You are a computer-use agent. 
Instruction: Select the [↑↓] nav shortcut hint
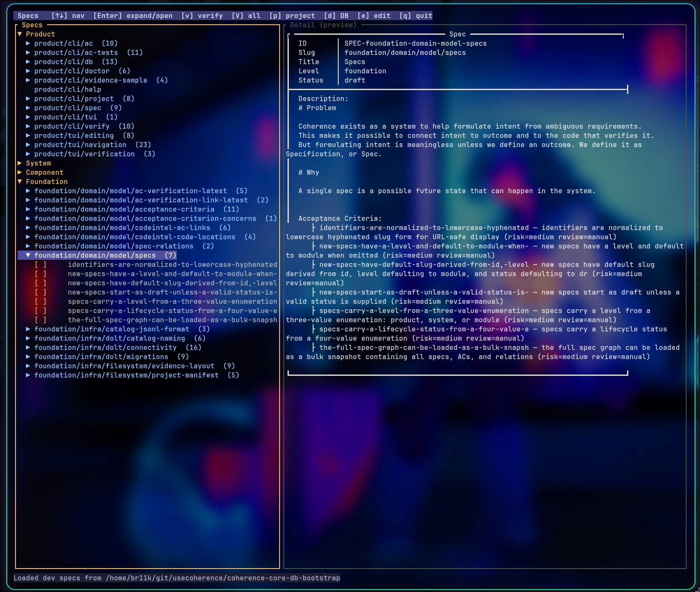[x=68, y=16]
